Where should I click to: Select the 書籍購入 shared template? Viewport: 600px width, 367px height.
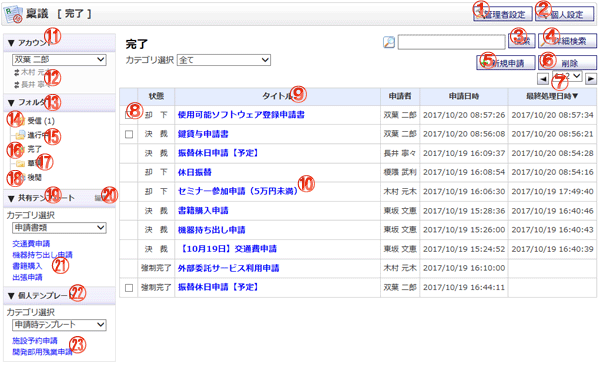point(27,266)
